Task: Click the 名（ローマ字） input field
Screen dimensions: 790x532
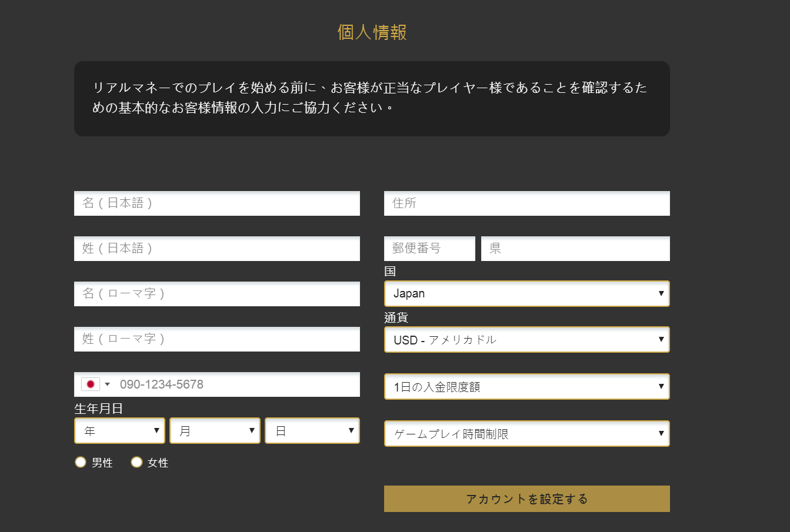Action: pyautogui.click(x=216, y=293)
